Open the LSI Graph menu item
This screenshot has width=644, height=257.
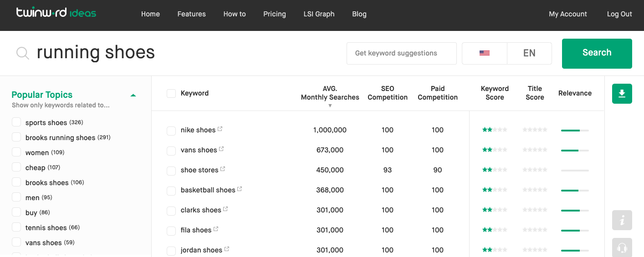[x=319, y=14]
